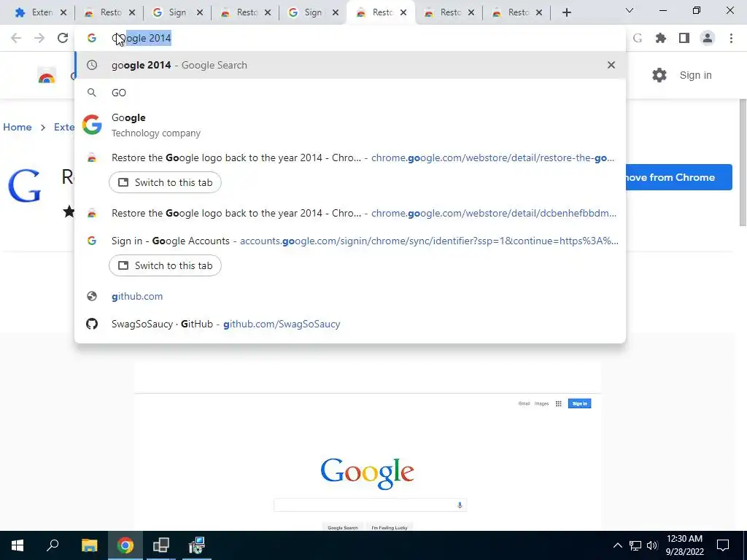Open the Chrome profile avatar

tap(708, 38)
